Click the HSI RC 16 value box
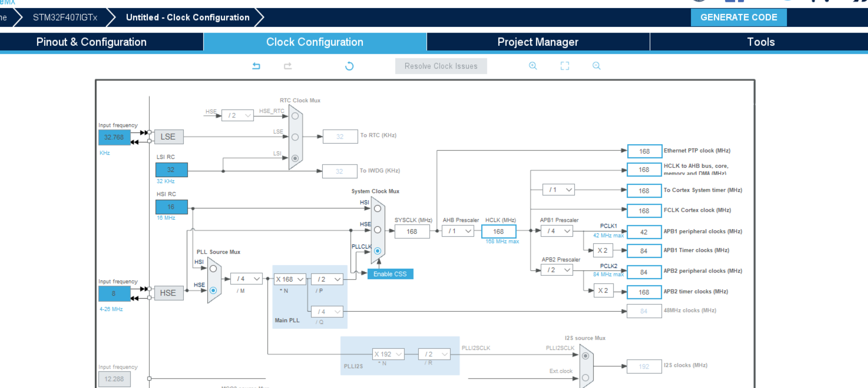The height and width of the screenshot is (388, 868). [172, 206]
